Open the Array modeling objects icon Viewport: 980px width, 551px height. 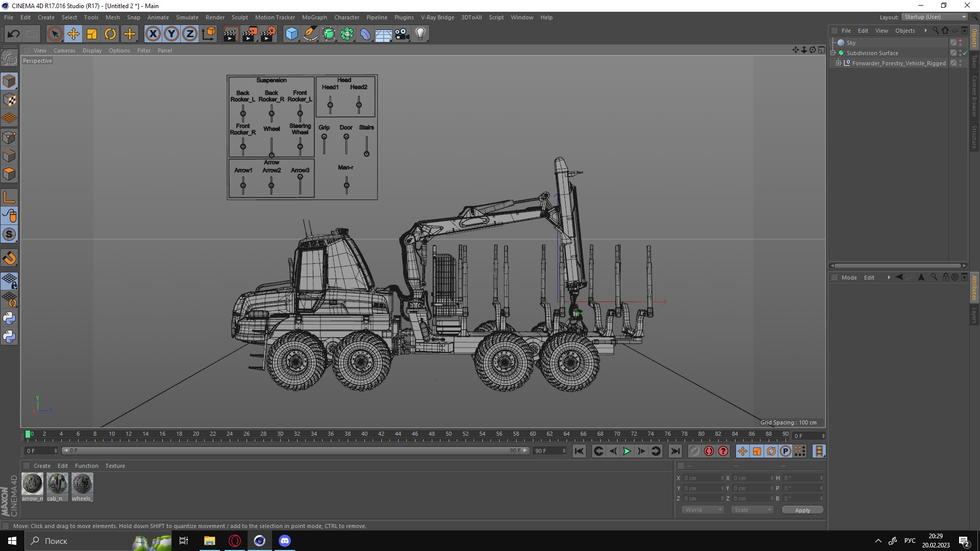coord(347,34)
